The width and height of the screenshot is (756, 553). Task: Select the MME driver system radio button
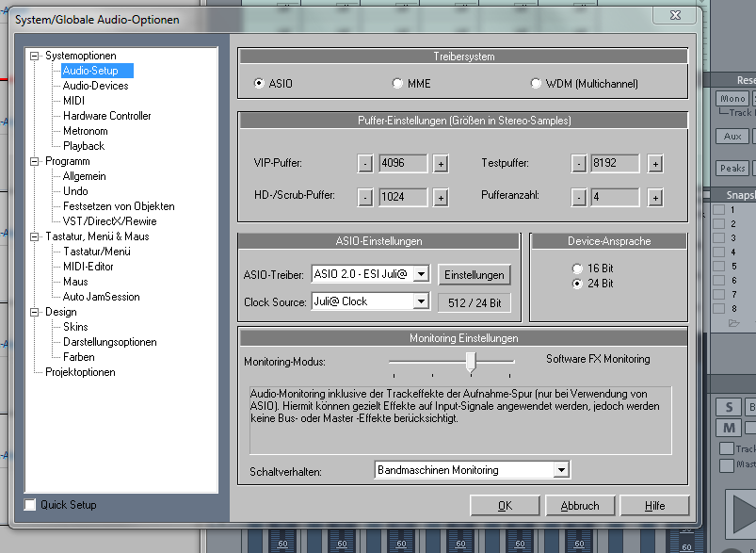tap(397, 84)
